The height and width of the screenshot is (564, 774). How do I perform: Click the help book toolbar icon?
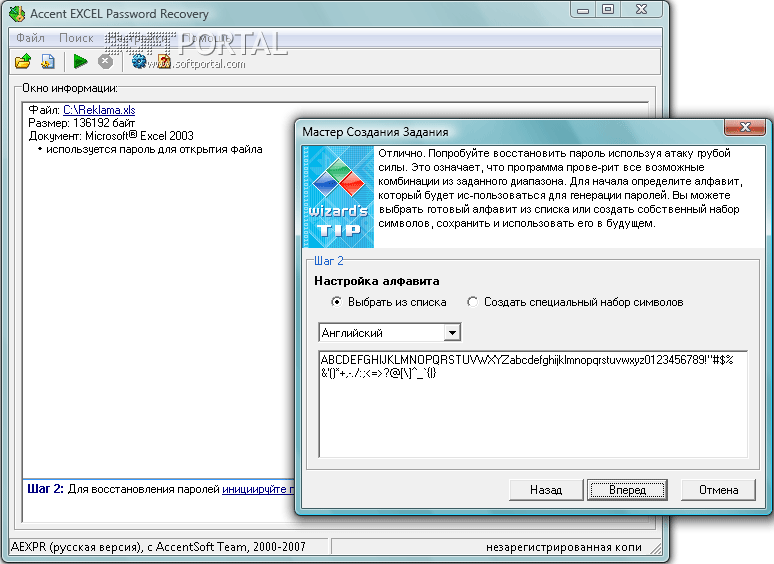coord(164,61)
